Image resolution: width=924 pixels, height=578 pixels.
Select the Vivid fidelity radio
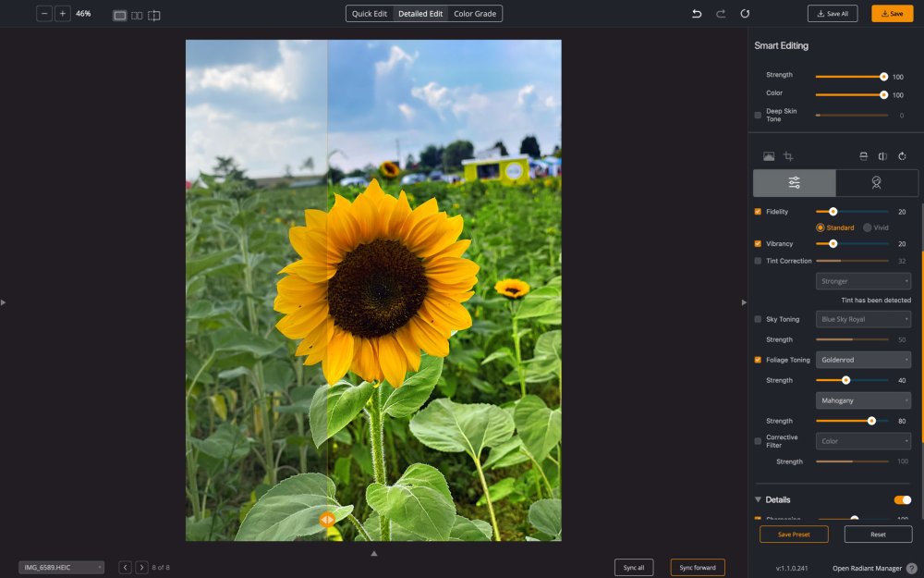(x=867, y=228)
